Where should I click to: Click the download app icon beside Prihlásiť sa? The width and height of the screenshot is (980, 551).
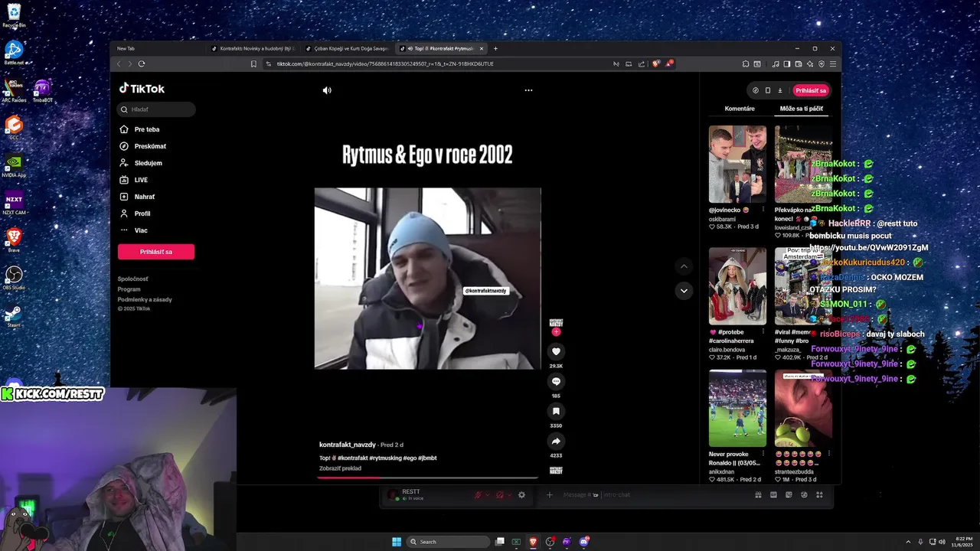780,90
